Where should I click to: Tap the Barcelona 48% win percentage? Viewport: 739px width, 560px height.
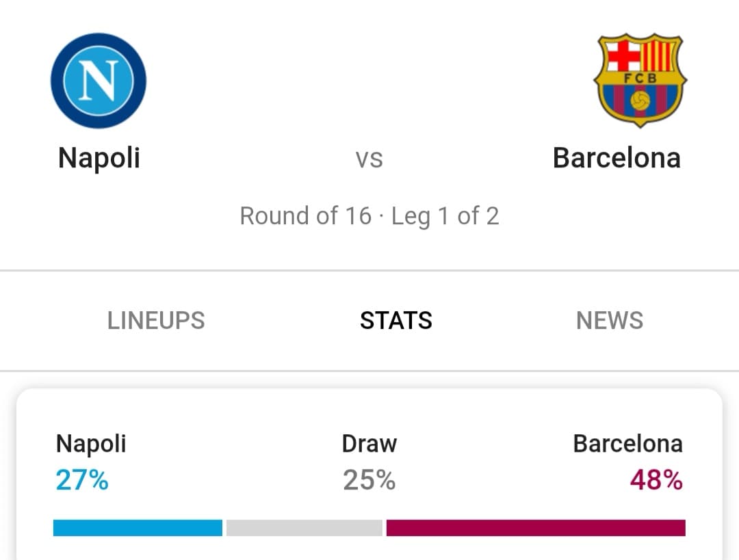coord(656,480)
